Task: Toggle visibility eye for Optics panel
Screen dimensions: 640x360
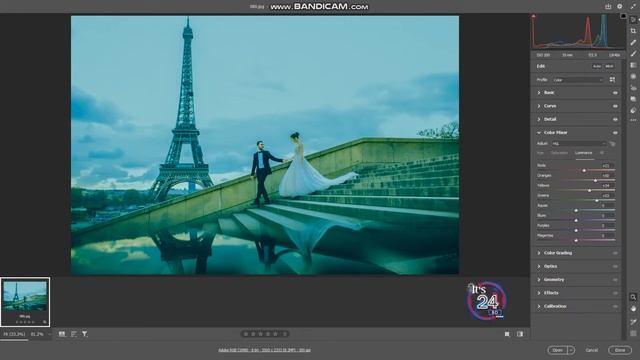Action: [615, 267]
